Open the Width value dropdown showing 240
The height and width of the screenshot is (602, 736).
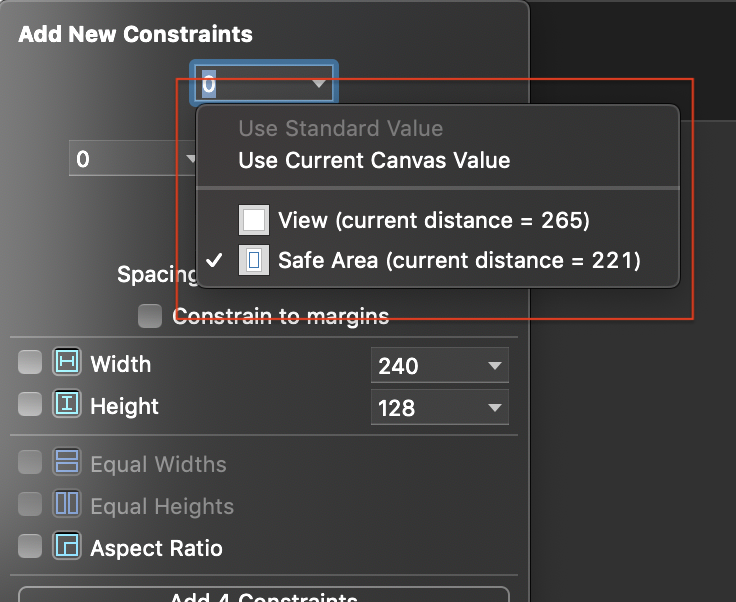tap(494, 366)
